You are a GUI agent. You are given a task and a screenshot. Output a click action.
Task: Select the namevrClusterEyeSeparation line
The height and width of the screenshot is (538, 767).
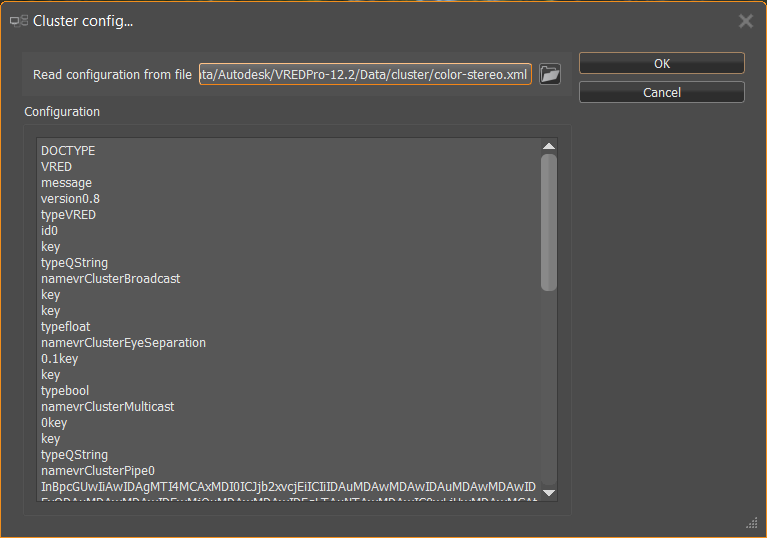point(123,343)
